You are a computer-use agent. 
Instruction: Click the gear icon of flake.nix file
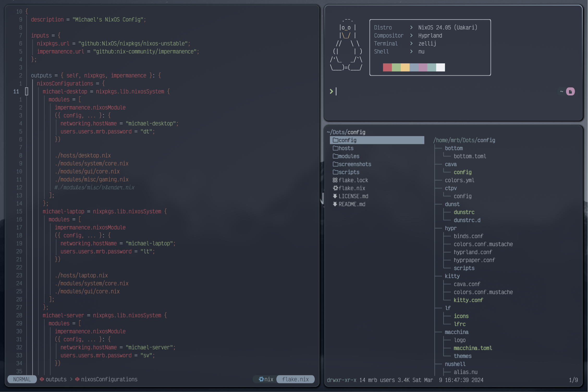(335, 188)
